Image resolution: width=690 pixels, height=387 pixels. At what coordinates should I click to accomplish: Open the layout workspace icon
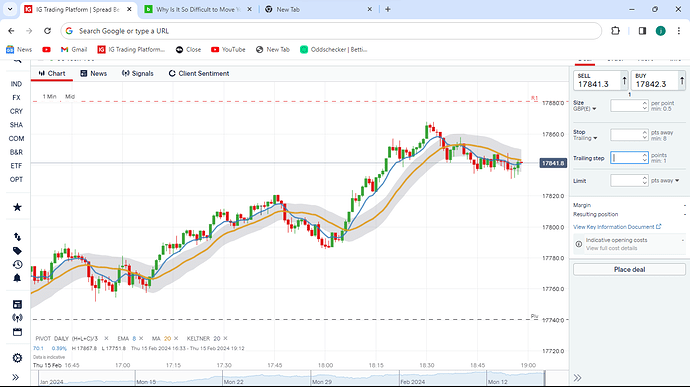point(17,304)
